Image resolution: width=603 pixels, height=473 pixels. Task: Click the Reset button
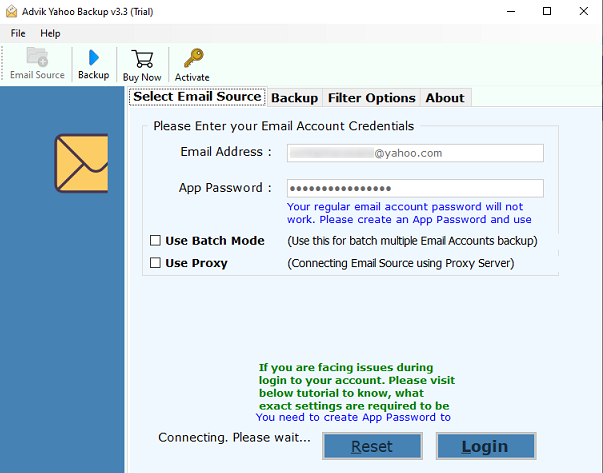click(372, 446)
